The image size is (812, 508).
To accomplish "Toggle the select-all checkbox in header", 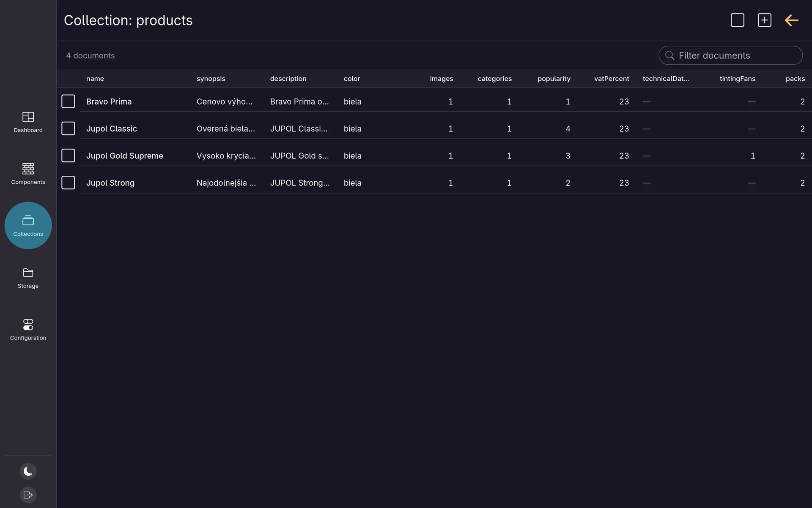I will tap(737, 20).
